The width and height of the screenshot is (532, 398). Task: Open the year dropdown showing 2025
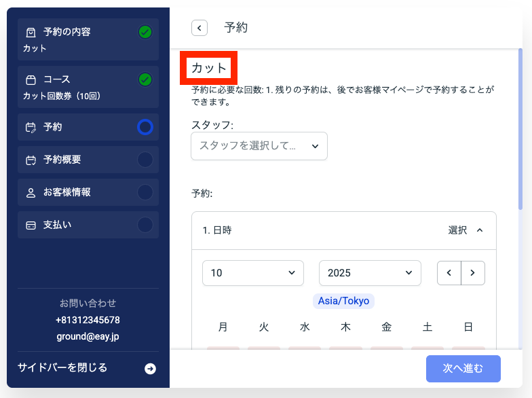(x=370, y=273)
